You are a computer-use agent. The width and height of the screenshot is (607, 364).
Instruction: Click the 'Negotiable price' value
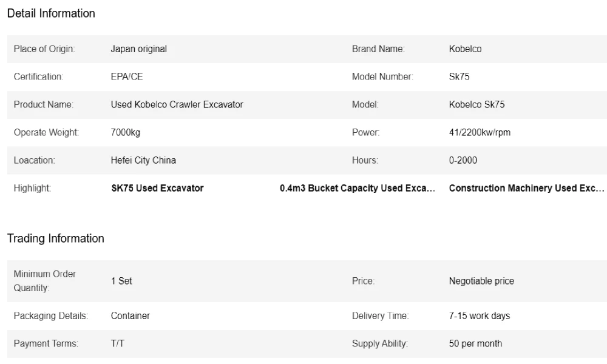pos(481,281)
